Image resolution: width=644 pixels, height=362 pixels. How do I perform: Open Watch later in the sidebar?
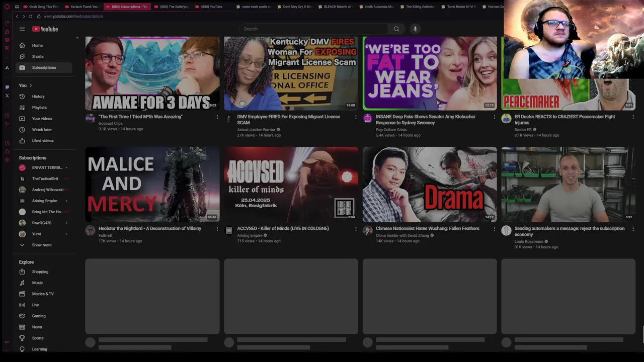point(44,130)
